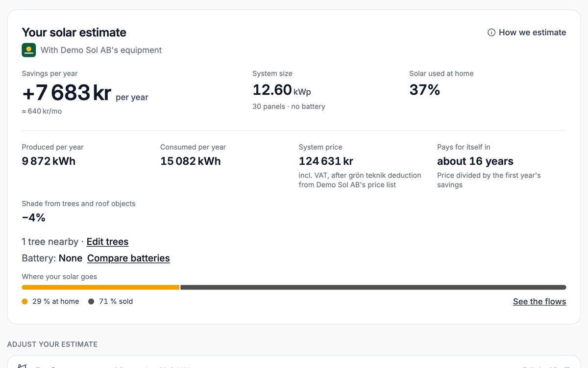Open the Edit trees link
Viewport: 588px width, 368px height.
coord(107,241)
